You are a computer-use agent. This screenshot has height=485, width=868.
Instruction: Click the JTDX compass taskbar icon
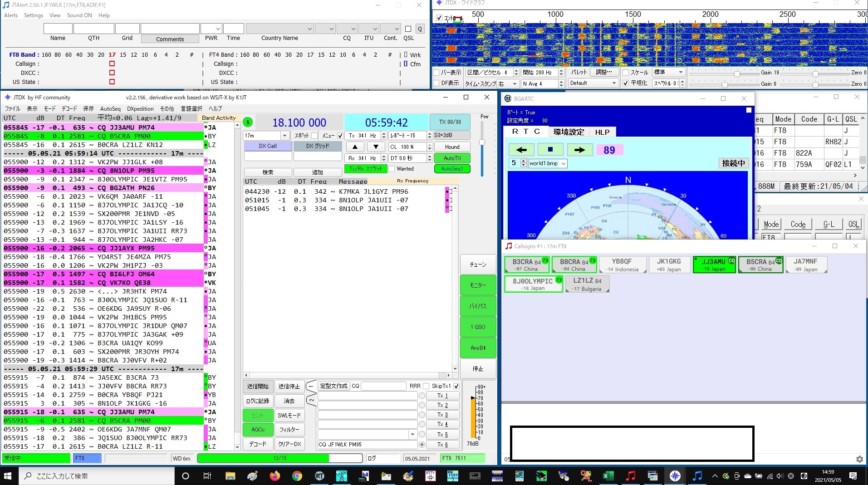(x=675, y=475)
